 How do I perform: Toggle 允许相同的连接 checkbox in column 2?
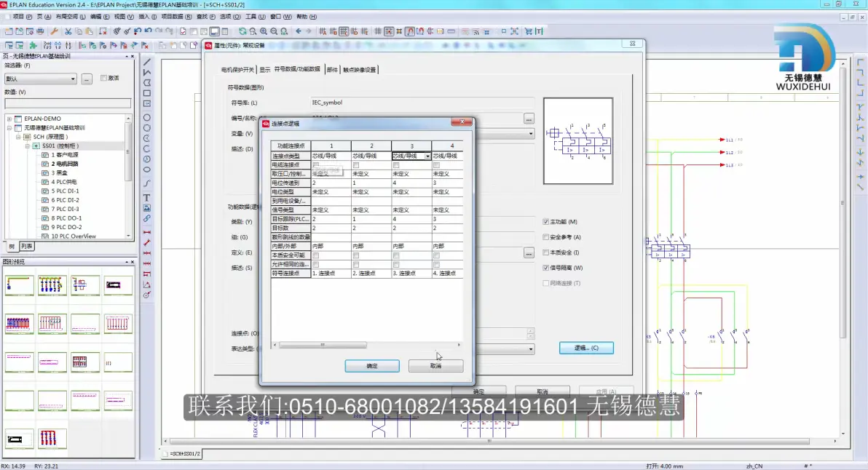pyautogui.click(x=356, y=264)
